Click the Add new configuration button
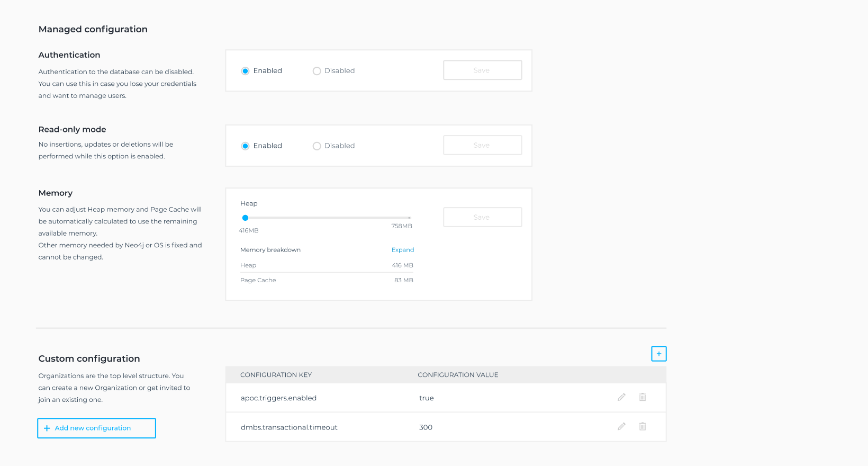868x466 pixels. coord(96,428)
